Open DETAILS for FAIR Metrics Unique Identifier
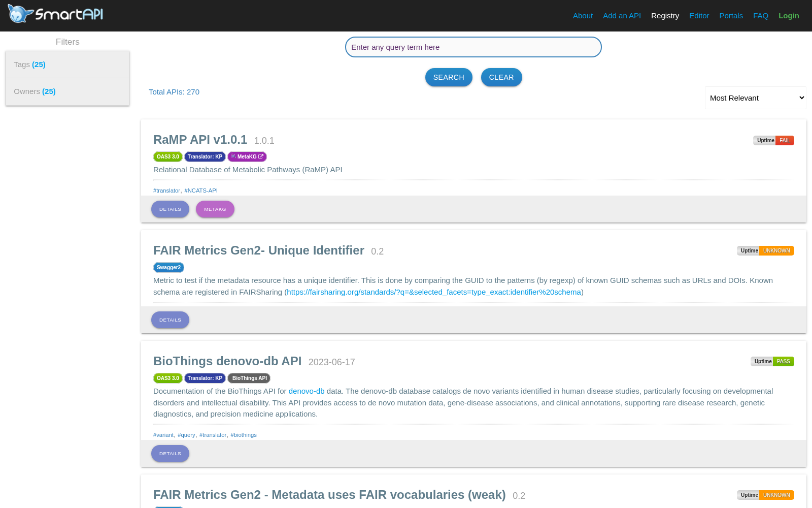Image resolution: width=812 pixels, height=508 pixels. point(170,320)
